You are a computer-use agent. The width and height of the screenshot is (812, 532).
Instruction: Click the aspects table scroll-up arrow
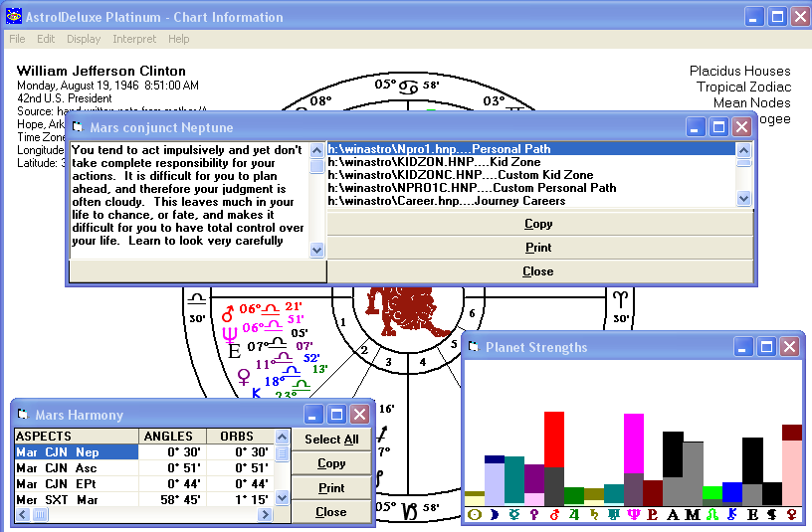coord(282,437)
